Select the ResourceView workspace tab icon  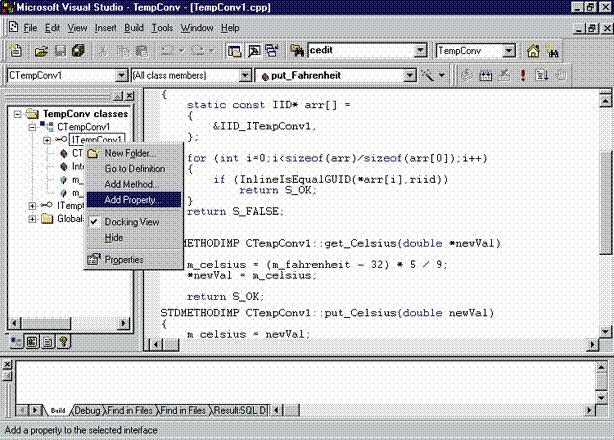(x=32, y=342)
